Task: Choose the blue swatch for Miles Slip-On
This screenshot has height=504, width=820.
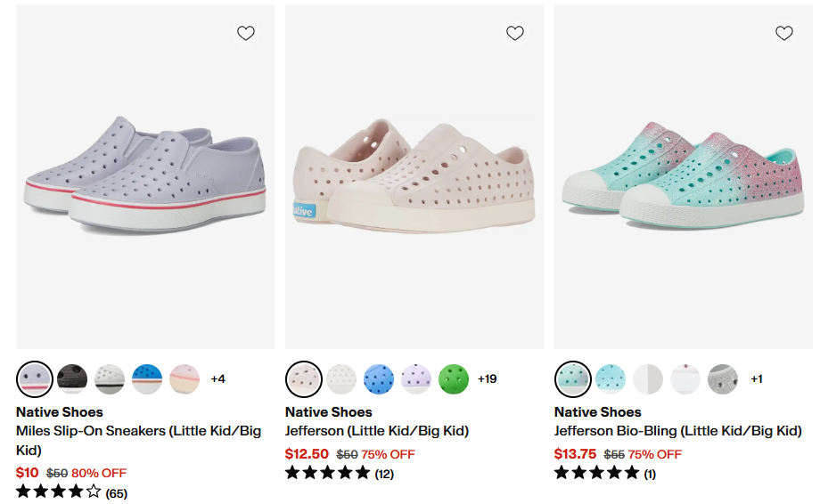Action: pos(147,378)
